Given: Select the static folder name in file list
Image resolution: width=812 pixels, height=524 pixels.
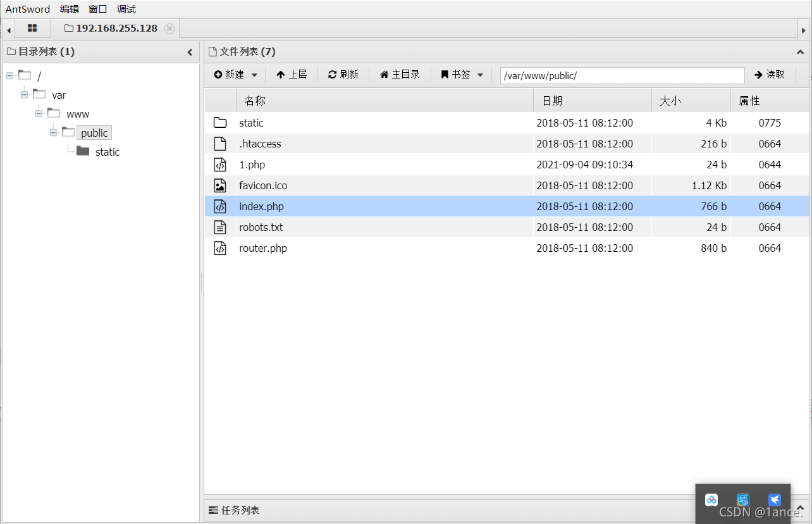Looking at the screenshot, I should [251, 123].
